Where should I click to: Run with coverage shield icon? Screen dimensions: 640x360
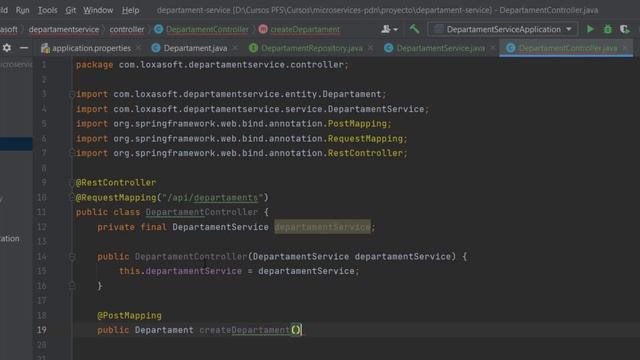(624, 29)
